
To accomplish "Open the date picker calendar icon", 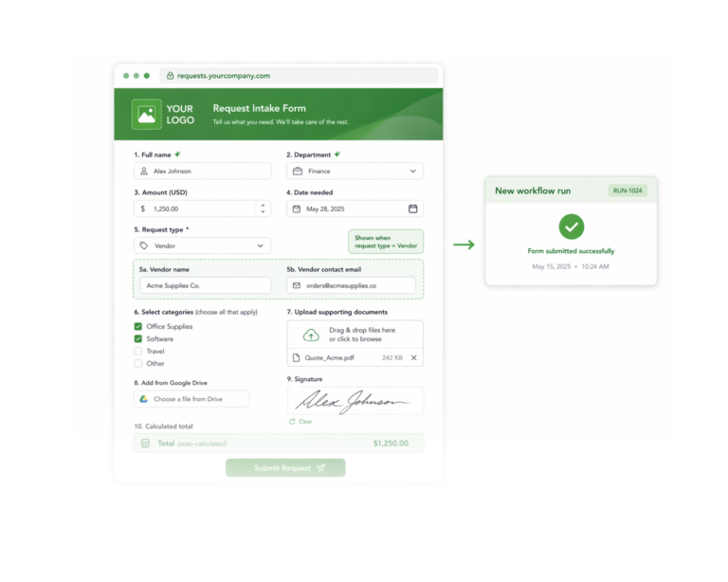I will 412,209.
